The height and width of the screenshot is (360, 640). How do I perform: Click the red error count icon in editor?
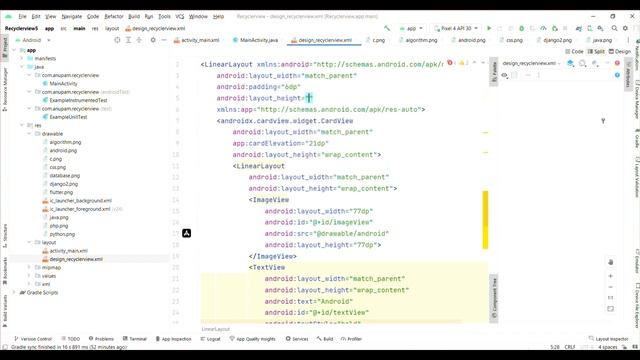click(x=450, y=63)
